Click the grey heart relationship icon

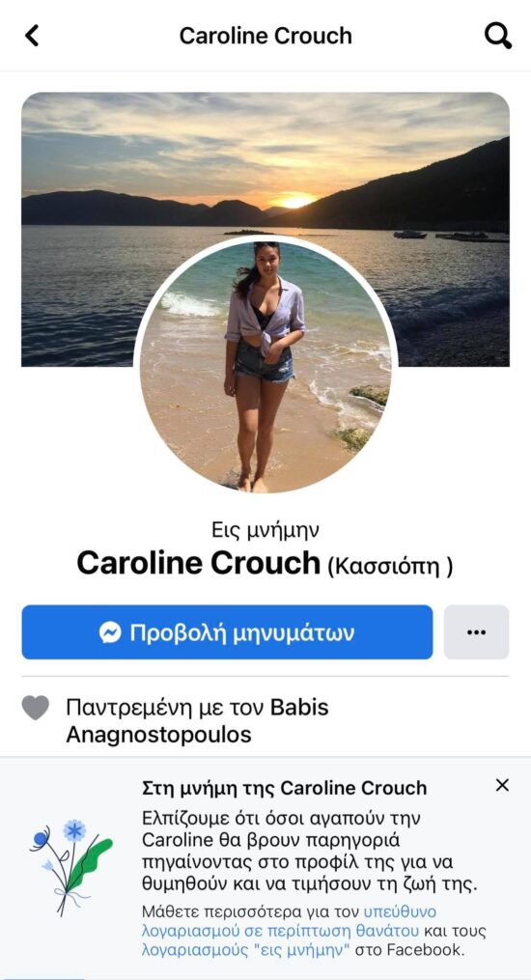click(36, 708)
